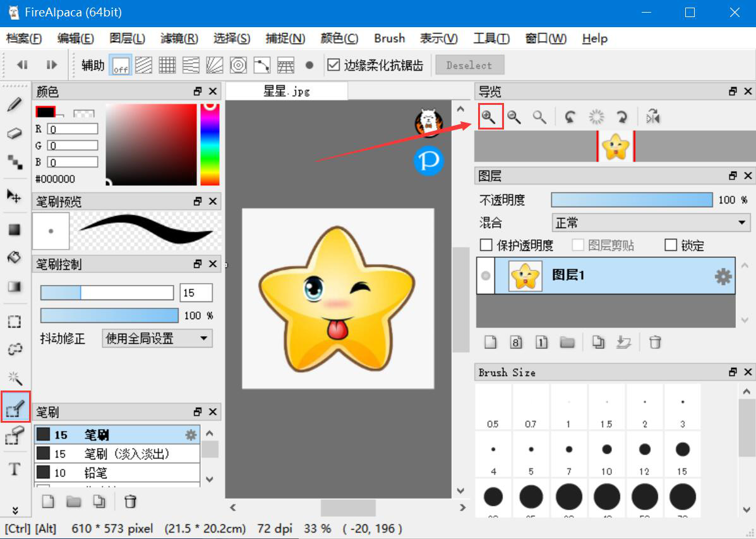Open the 抖动修正 dropdown

157,339
